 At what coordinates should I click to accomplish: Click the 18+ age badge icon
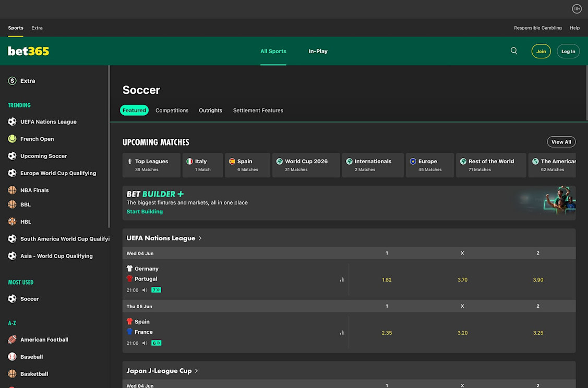tap(577, 9)
